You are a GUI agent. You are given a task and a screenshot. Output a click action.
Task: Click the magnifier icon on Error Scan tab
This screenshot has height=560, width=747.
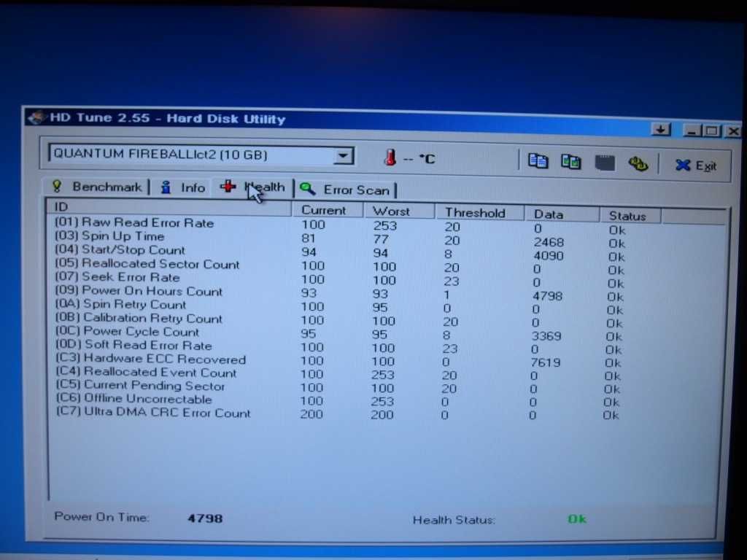pos(308,189)
